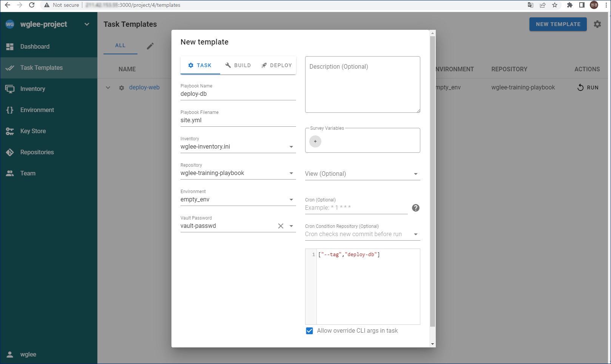This screenshot has height=364, width=611.
Task: Click the wglee-training-playbook table cell
Action: tap(523, 88)
